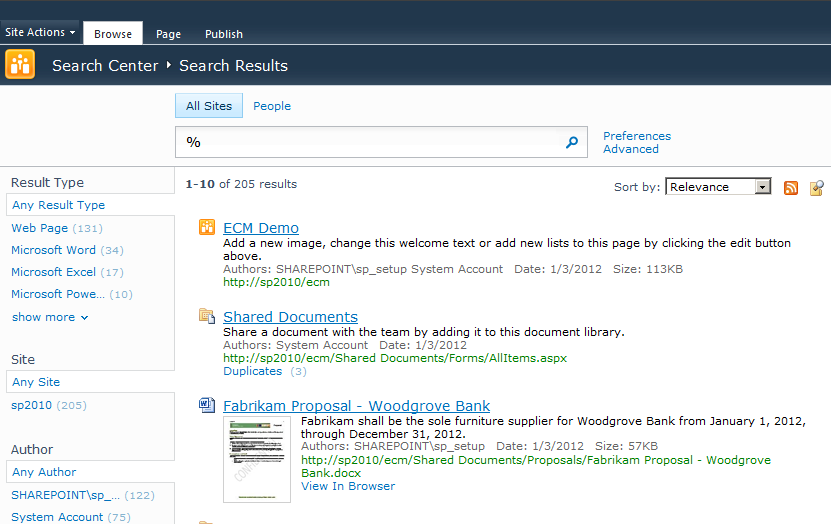The width and height of the screenshot is (831, 524).
Task: Click the Search Results breadcrumb title
Action: (x=233, y=65)
